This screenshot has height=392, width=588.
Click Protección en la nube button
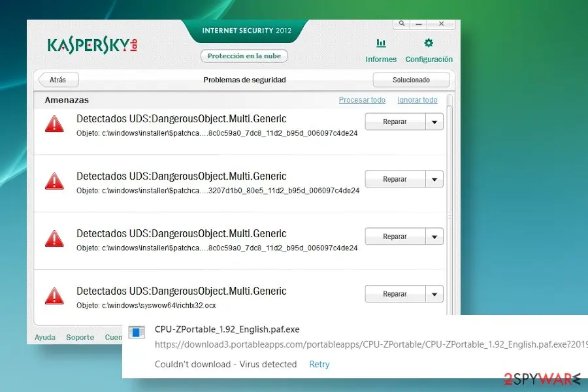[x=244, y=56]
